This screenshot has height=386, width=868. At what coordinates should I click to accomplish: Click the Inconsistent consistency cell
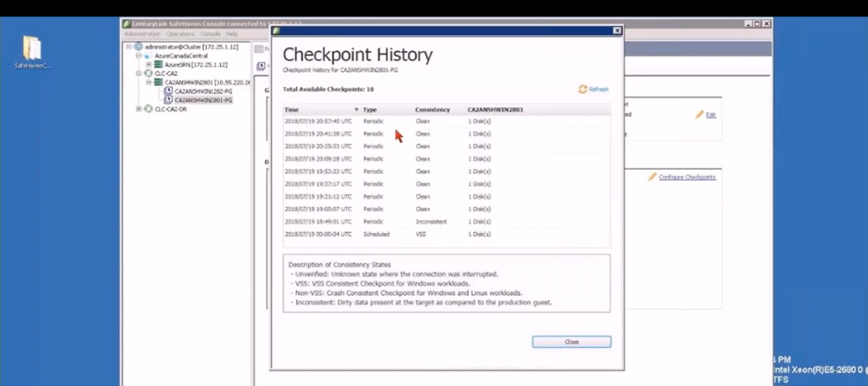[432, 222]
